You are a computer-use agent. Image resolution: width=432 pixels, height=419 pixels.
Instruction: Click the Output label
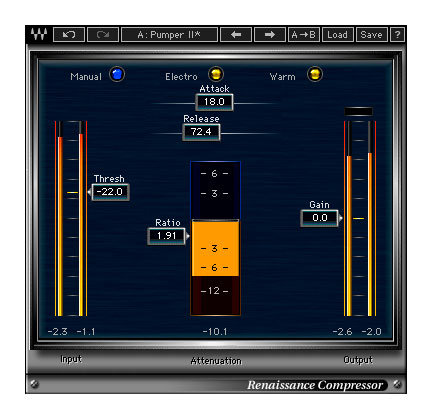[358, 360]
